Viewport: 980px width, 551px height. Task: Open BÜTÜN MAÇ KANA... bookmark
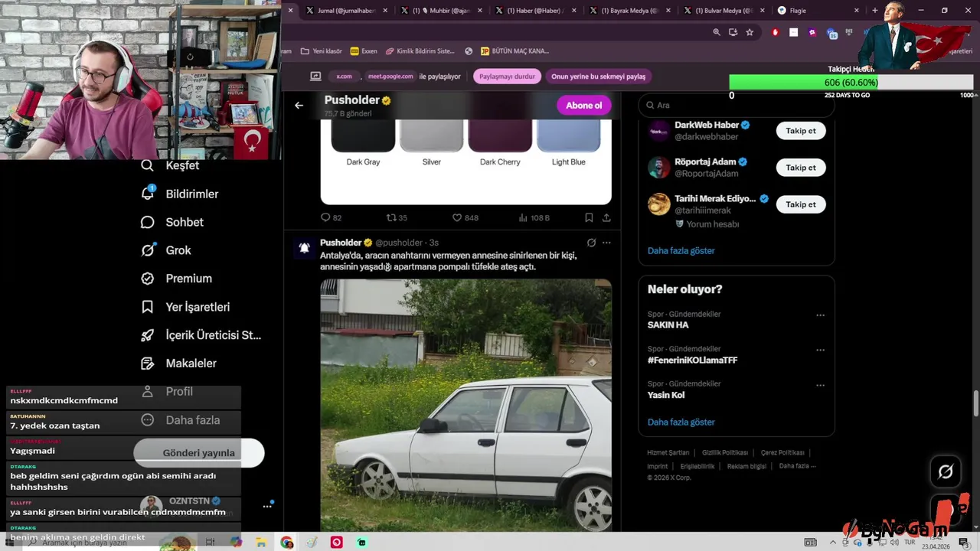pos(514,51)
